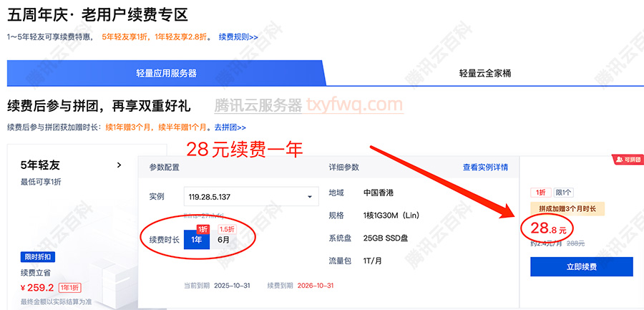Viewport: 644px width, 310px height.
Task: Click the 5年轻友 heading
Action: click(40, 165)
